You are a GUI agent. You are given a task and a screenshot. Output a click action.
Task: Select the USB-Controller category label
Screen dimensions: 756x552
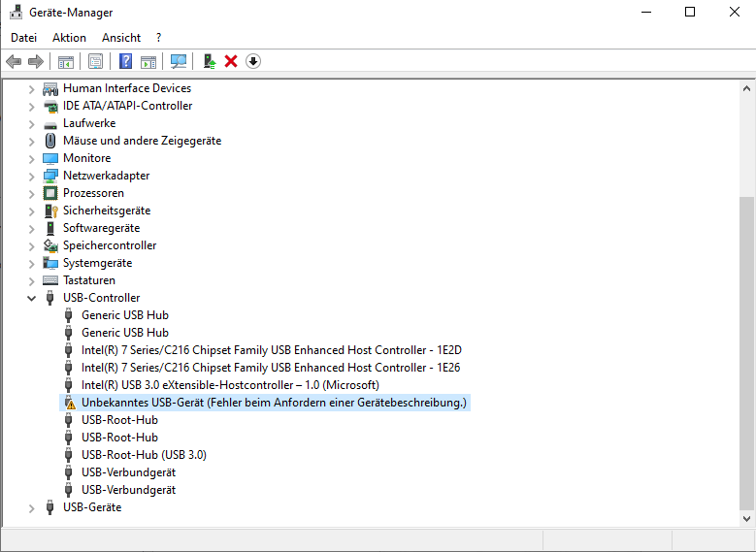(x=101, y=298)
